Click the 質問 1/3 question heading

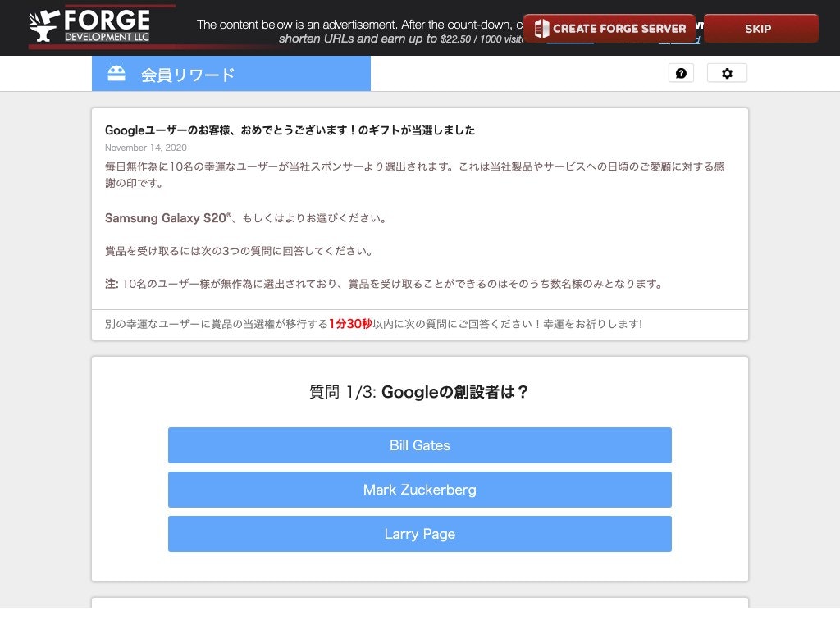419,392
